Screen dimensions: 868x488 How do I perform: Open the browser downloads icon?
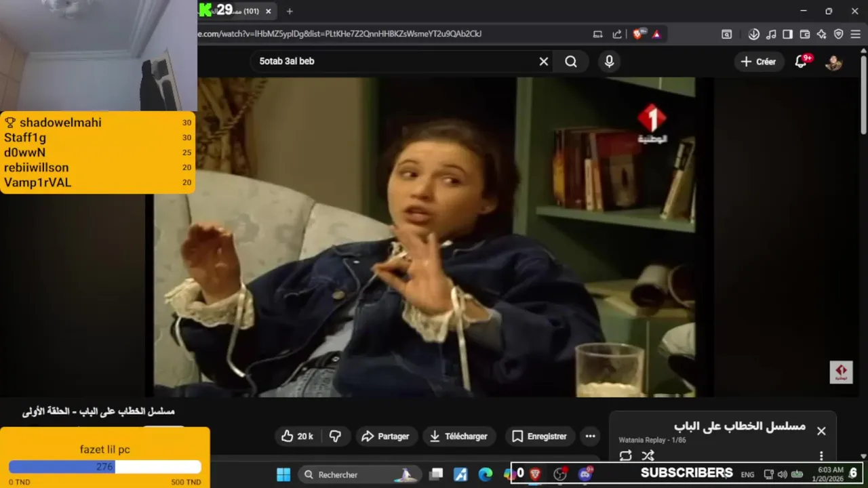point(753,34)
